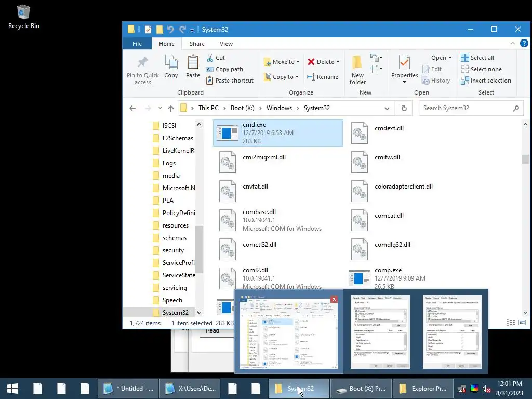
Task: Select the Speech folder in tree
Action: [x=172, y=300]
